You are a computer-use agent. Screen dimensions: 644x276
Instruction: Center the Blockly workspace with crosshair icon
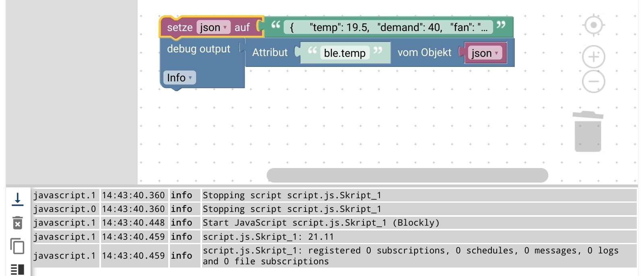pyautogui.click(x=593, y=25)
